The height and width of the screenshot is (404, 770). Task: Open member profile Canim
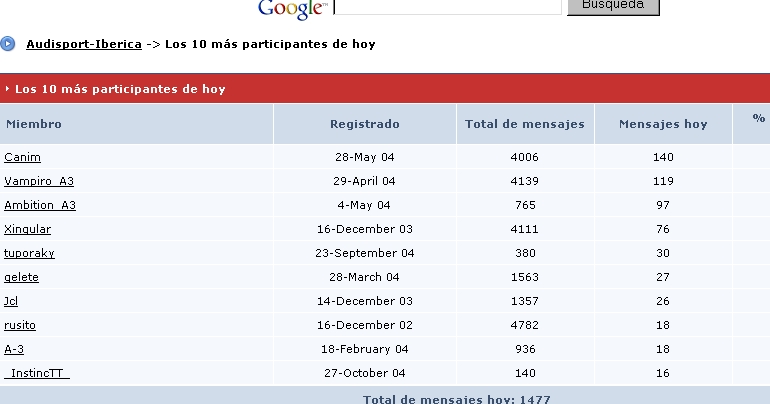click(23, 157)
